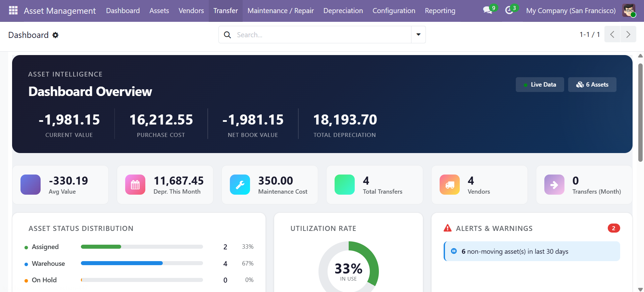Viewport: 644px width, 292px height.
Task: Open the 6 non-moving asset(s) alert
Action: click(x=532, y=251)
